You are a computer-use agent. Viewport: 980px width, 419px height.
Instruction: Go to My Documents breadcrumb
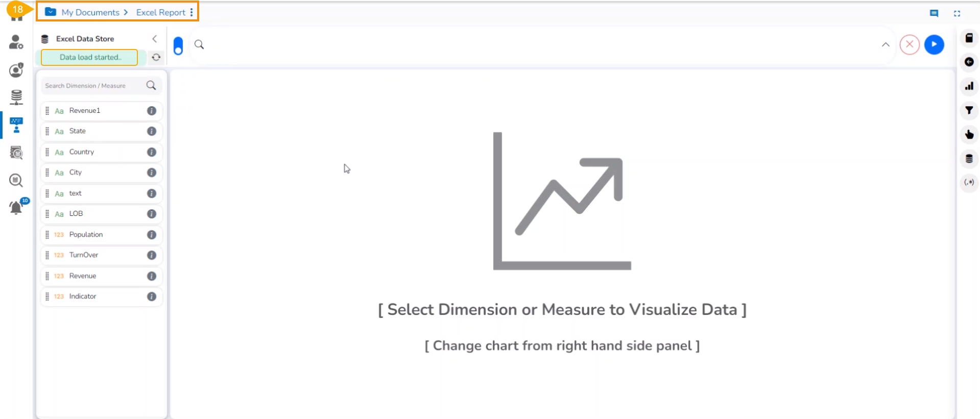pyautogui.click(x=90, y=12)
